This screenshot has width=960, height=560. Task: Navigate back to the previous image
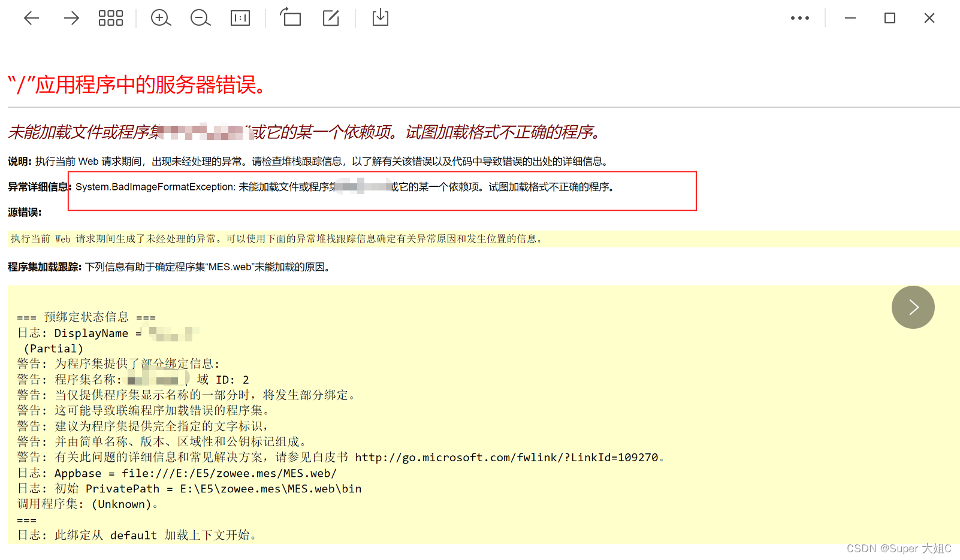tap(31, 18)
